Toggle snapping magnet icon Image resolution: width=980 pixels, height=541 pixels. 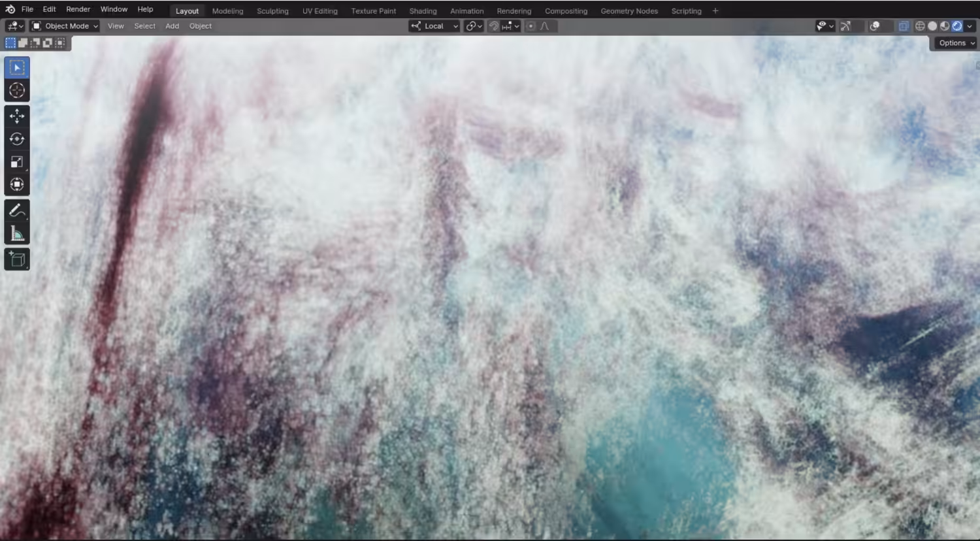[x=494, y=26]
